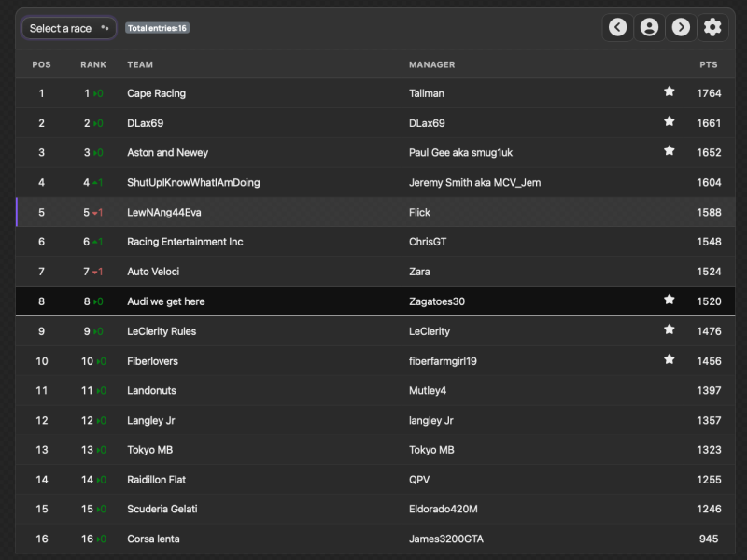
Task: Select team Audi we get here
Action: [x=166, y=301]
